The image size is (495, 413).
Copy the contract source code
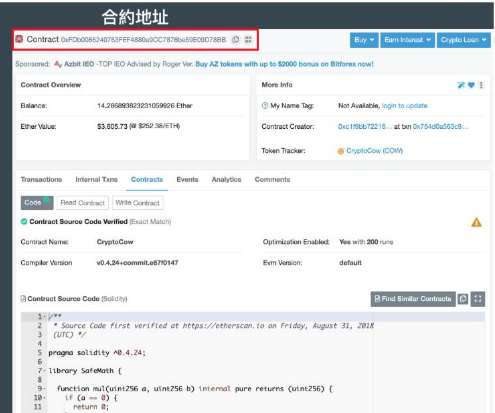coord(463,299)
